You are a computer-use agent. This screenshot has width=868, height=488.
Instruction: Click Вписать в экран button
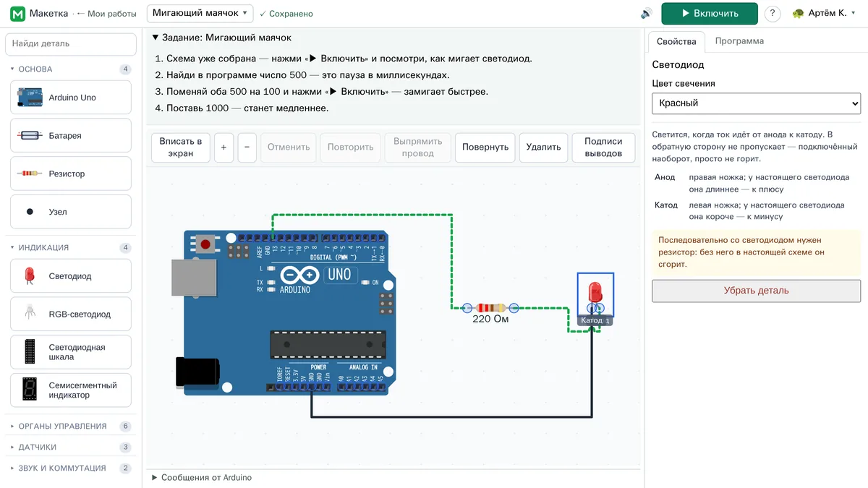tap(181, 147)
